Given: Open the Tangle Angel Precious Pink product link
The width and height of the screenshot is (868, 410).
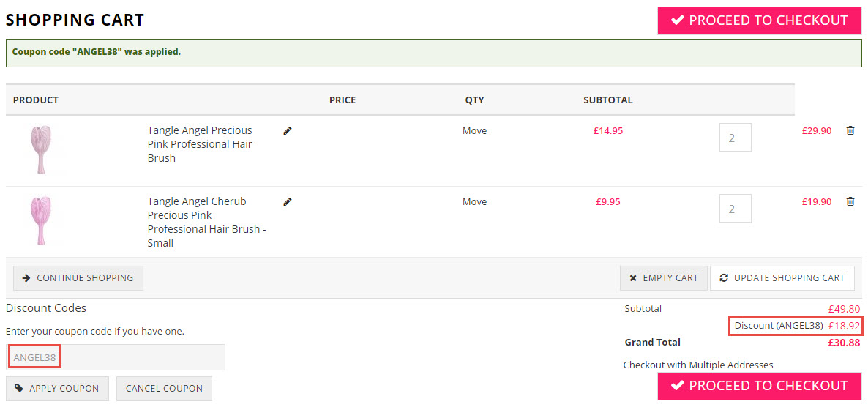Looking at the screenshot, I should (200, 144).
